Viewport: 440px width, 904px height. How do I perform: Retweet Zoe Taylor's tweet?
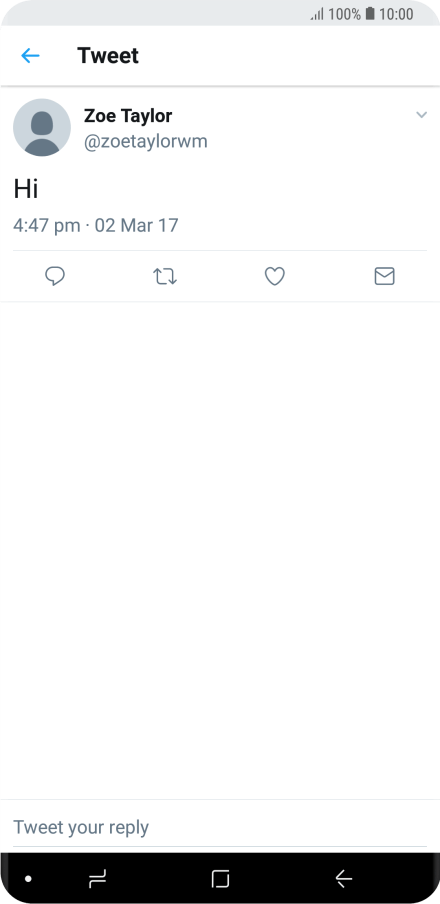tap(165, 277)
